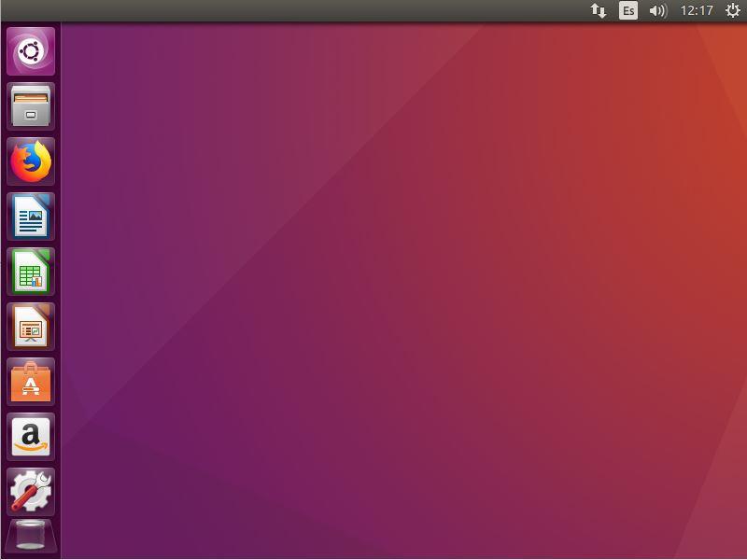Click the network arrows indicator
The height and width of the screenshot is (560, 747).
pyautogui.click(x=599, y=11)
